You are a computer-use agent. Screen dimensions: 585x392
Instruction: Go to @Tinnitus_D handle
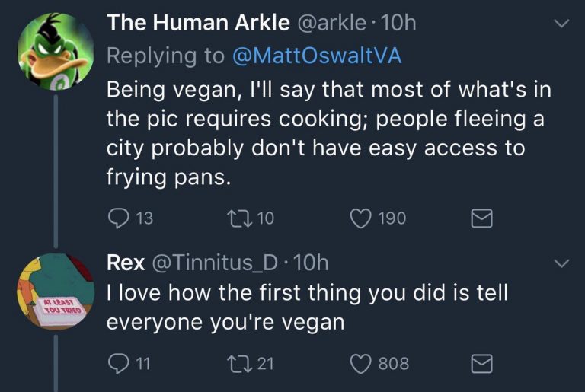click(217, 263)
